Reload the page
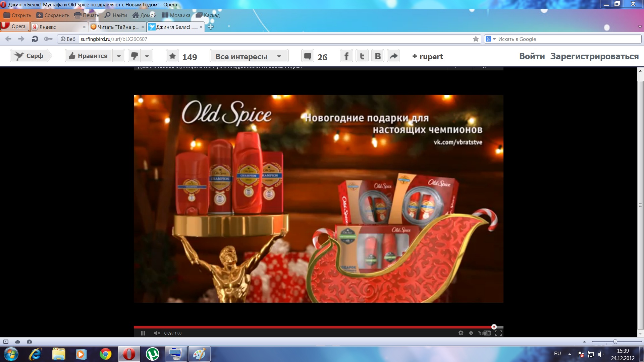This screenshot has width=644, height=362. pos(35,39)
